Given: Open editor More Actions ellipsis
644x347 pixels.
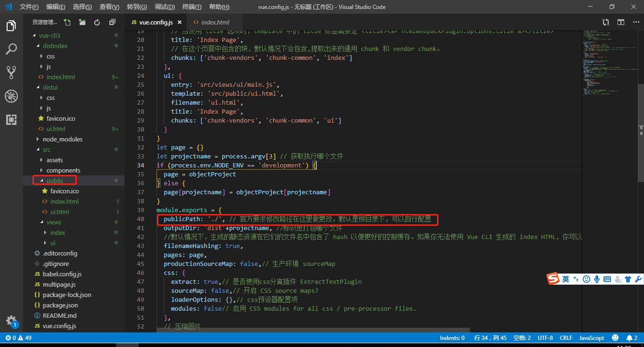Looking at the screenshot, I should click(x=635, y=22).
